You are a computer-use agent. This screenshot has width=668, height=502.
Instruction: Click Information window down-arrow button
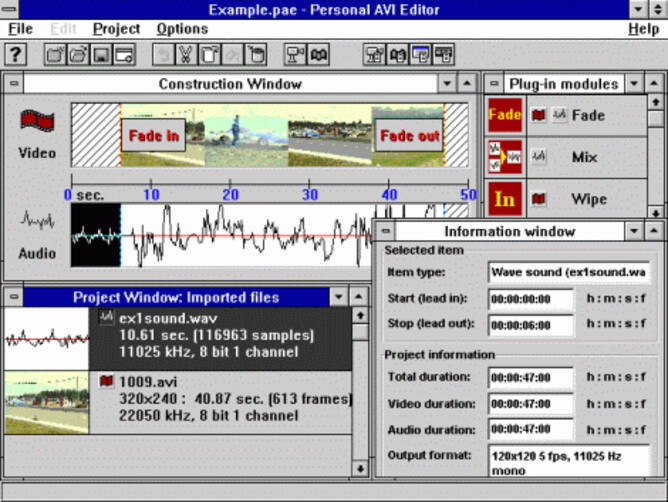(634, 231)
